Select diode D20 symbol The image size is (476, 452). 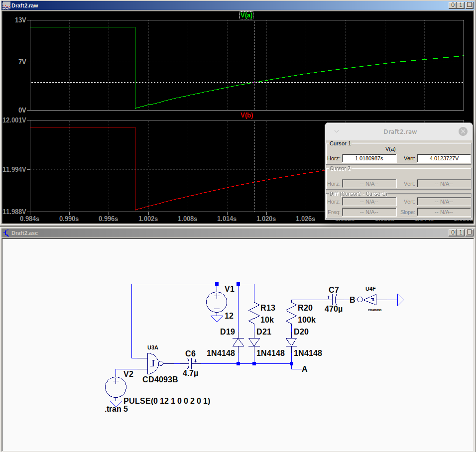pyautogui.click(x=291, y=342)
